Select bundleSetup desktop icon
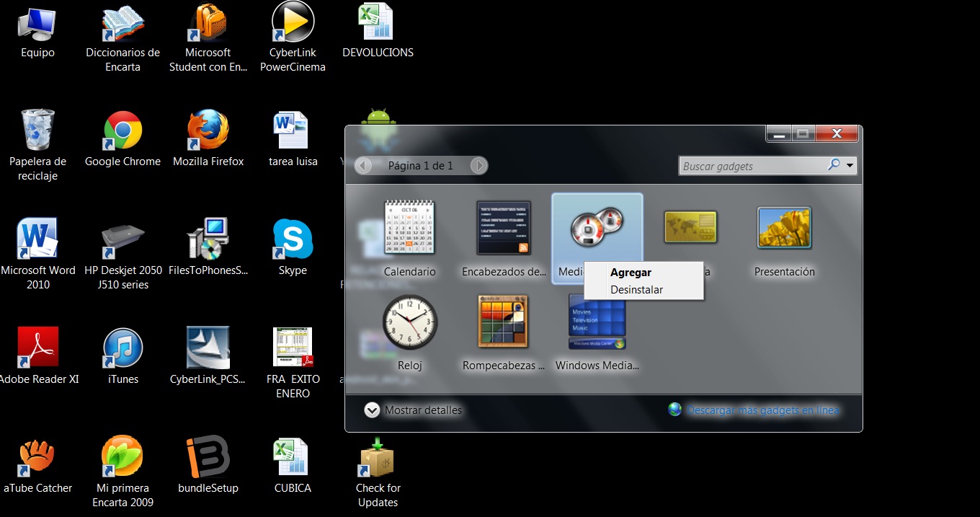The width and height of the screenshot is (980, 517). click(208, 465)
